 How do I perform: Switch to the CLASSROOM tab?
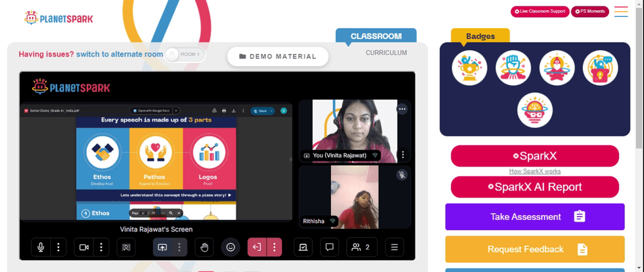376,36
